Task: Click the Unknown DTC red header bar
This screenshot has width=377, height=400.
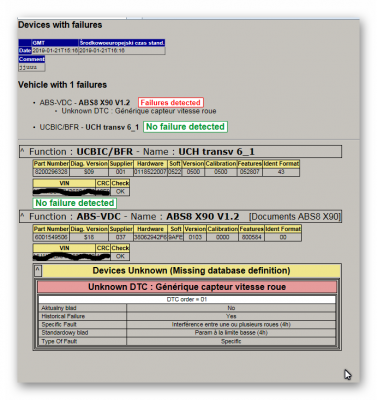Action: coord(187,287)
